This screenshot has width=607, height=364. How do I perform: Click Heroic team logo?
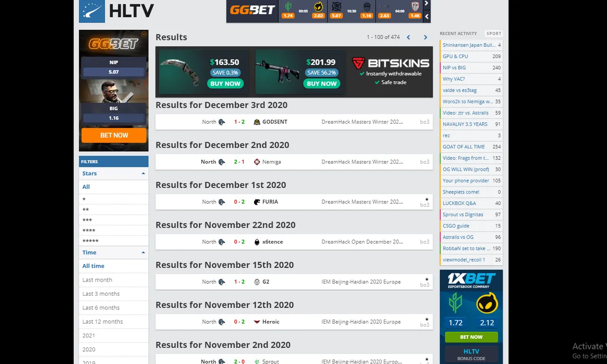pyautogui.click(x=257, y=322)
